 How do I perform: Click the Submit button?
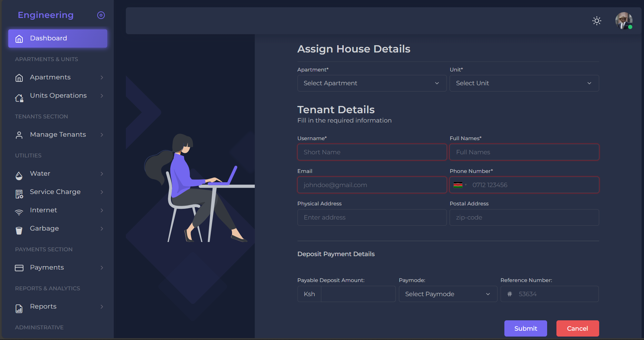click(525, 328)
